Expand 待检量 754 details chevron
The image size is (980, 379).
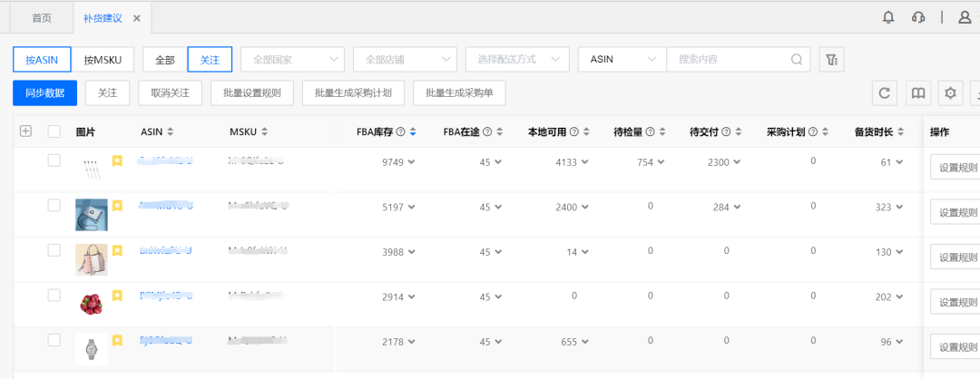pyautogui.click(x=661, y=162)
